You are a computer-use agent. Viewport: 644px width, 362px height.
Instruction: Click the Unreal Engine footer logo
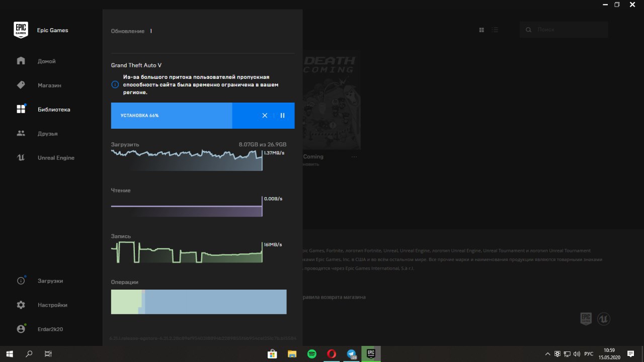[x=604, y=319]
